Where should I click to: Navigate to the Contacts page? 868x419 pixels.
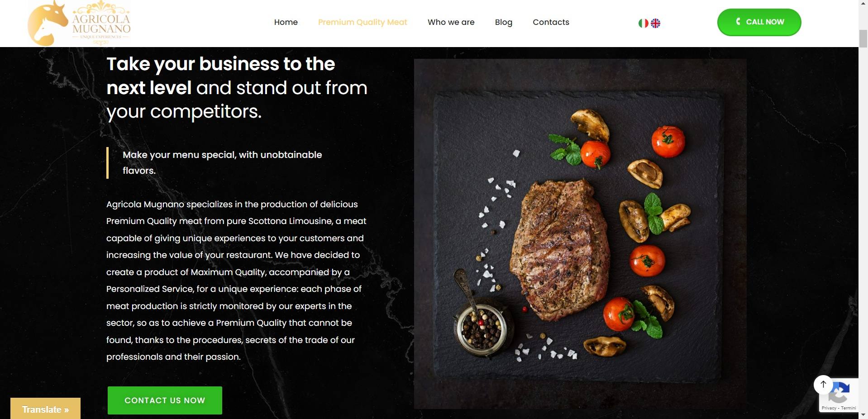[x=551, y=22]
